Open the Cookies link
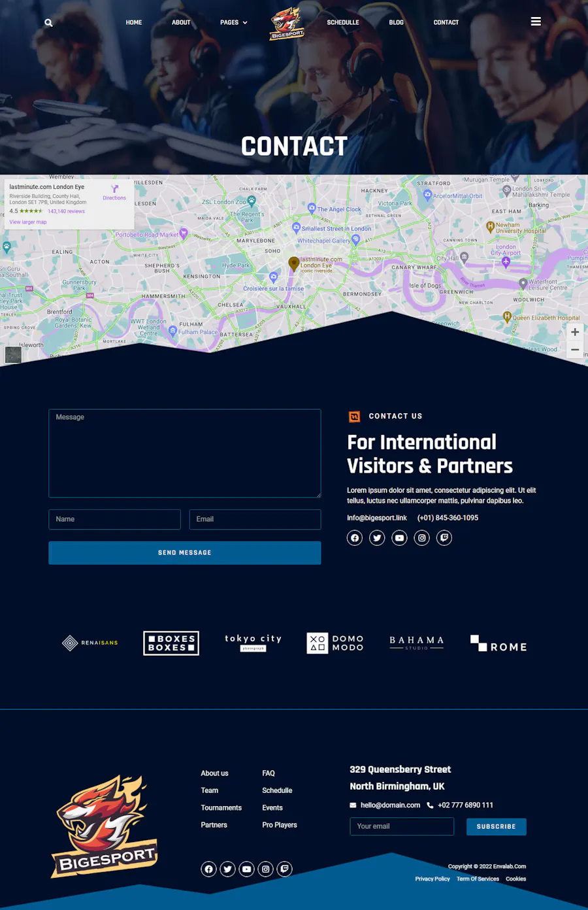The height and width of the screenshot is (910, 588). click(x=515, y=879)
